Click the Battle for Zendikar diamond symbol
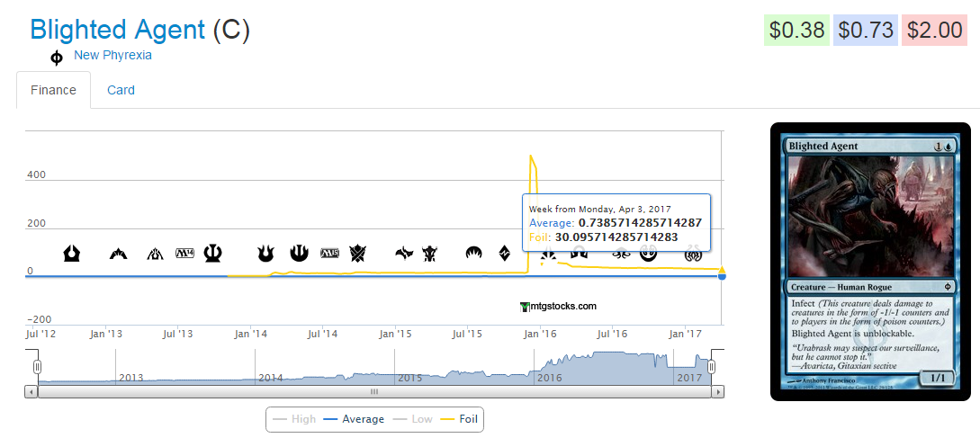Viewport: 980px width, 438px height. [x=505, y=253]
